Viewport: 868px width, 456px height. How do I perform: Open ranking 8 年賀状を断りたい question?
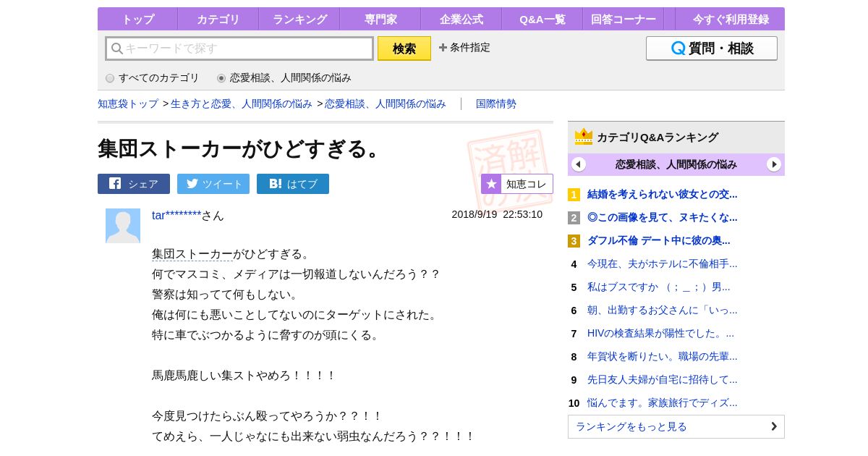[x=663, y=356]
